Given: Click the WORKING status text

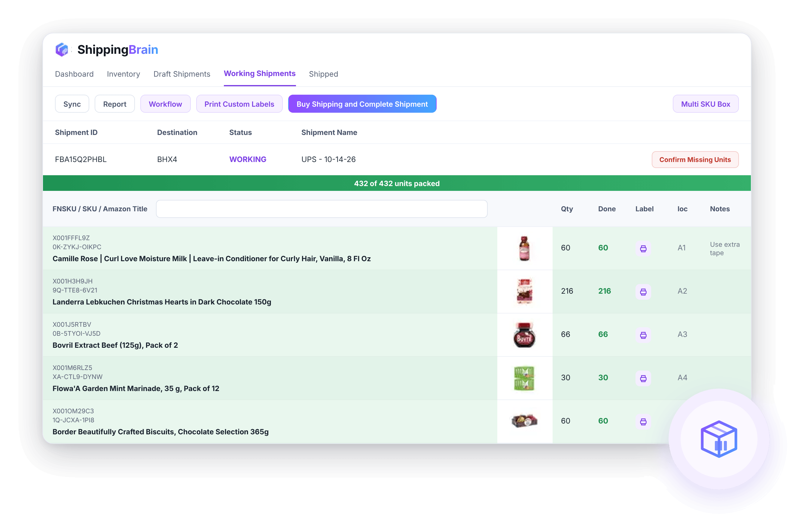Looking at the screenshot, I should (248, 160).
